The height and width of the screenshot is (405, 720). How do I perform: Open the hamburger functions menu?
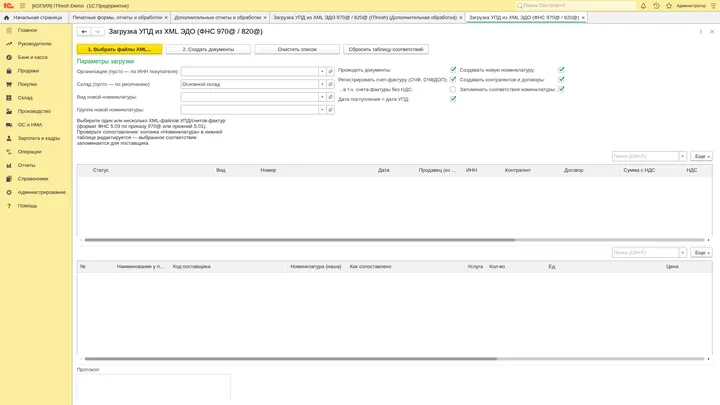(x=22, y=6)
